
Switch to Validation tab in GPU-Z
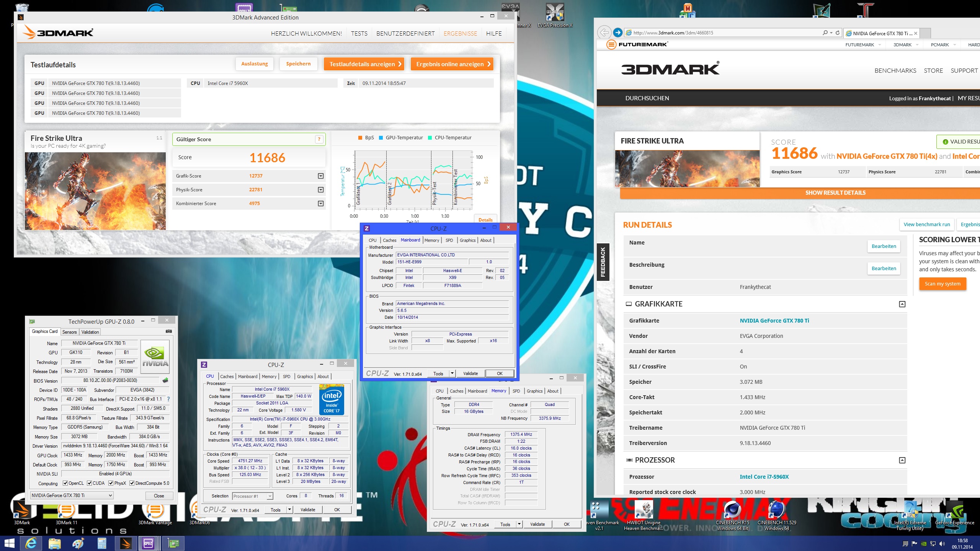[x=90, y=332]
